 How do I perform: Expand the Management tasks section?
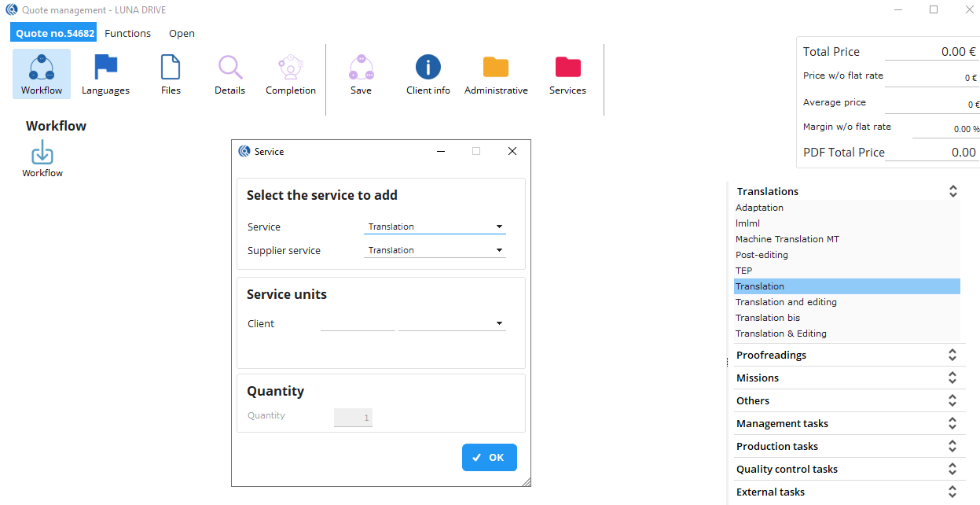coord(952,424)
